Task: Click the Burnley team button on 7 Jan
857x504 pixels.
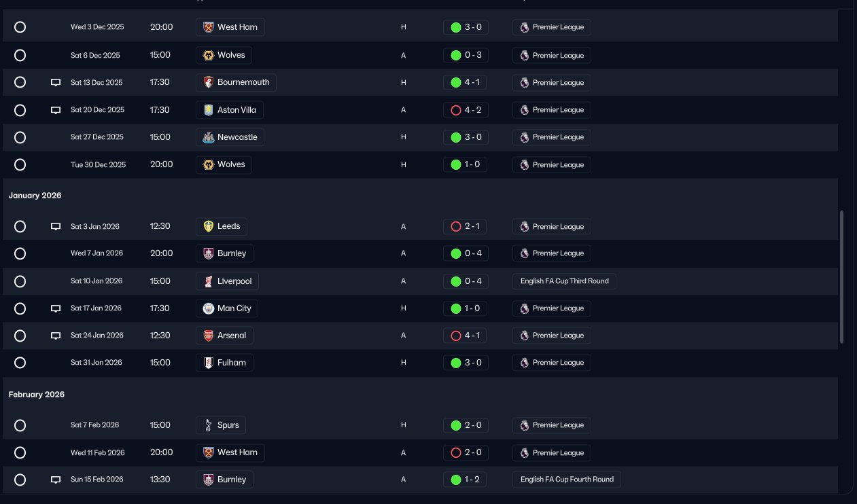Action: [224, 253]
